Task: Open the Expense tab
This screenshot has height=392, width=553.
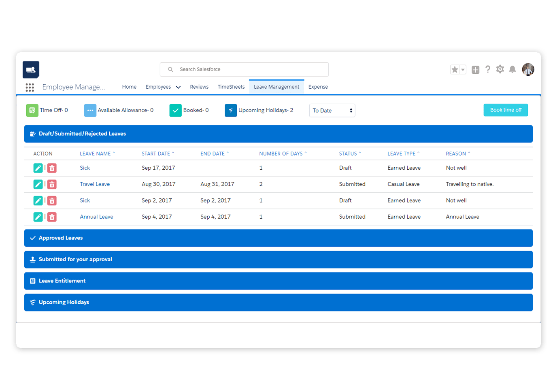Action: coord(318,87)
